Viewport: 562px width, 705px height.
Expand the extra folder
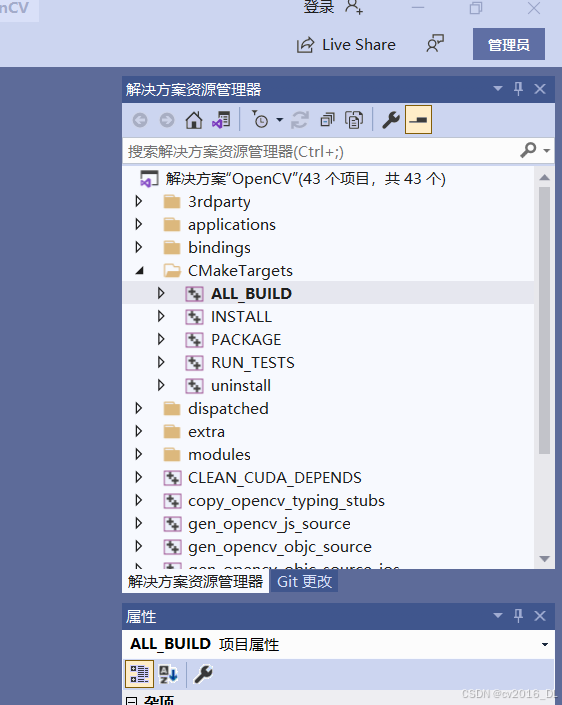[x=138, y=432]
